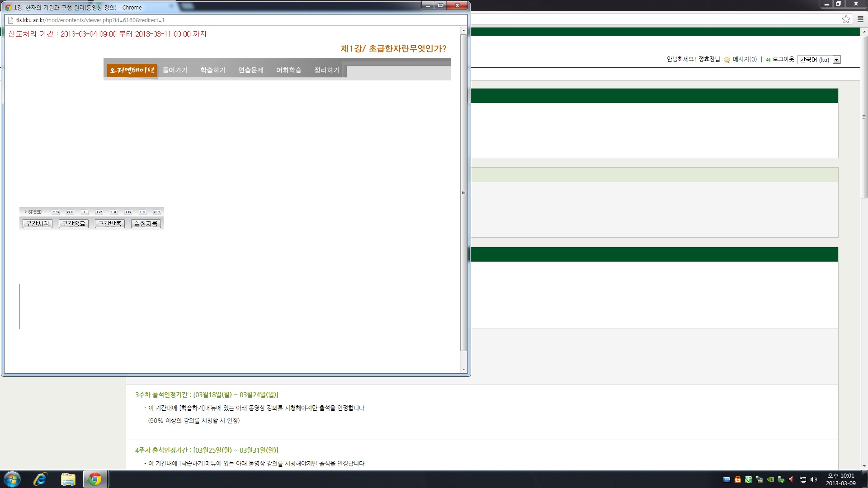Open the 어휘학습 tab
The height and width of the screenshot is (488, 868).
coord(289,70)
